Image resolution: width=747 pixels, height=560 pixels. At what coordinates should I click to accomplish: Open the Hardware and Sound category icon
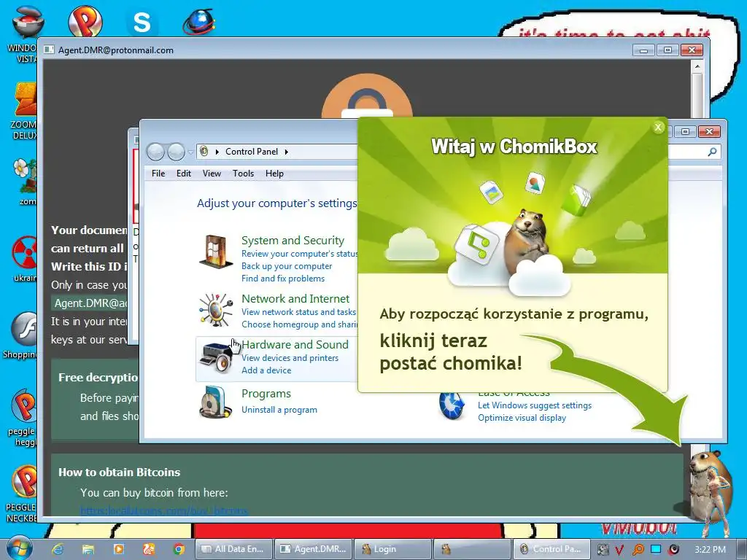click(215, 357)
